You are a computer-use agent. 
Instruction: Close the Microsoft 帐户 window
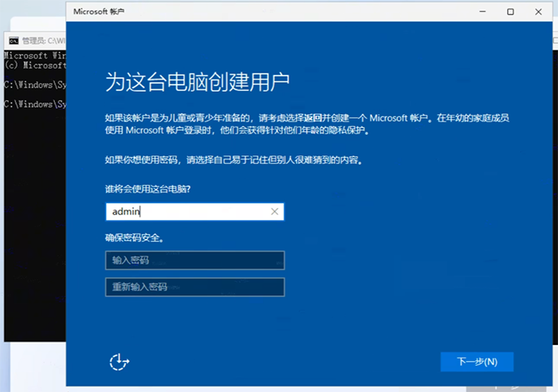(x=538, y=12)
